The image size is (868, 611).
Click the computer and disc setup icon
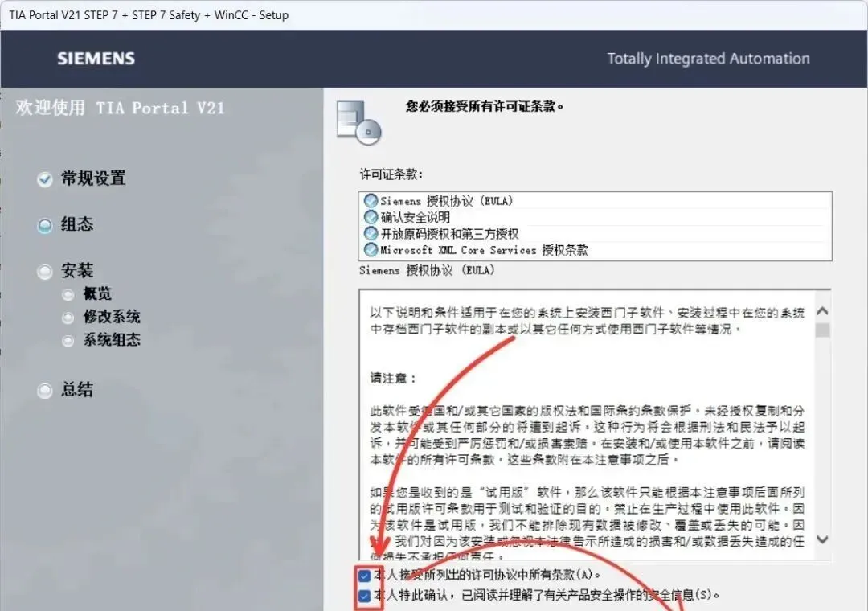click(x=359, y=122)
